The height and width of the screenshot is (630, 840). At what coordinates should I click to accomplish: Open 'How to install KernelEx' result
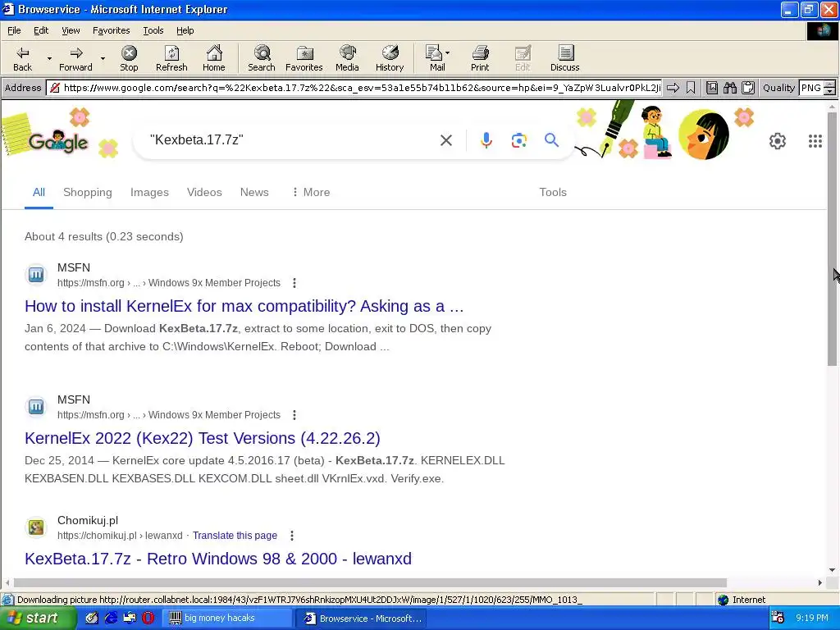[244, 306]
